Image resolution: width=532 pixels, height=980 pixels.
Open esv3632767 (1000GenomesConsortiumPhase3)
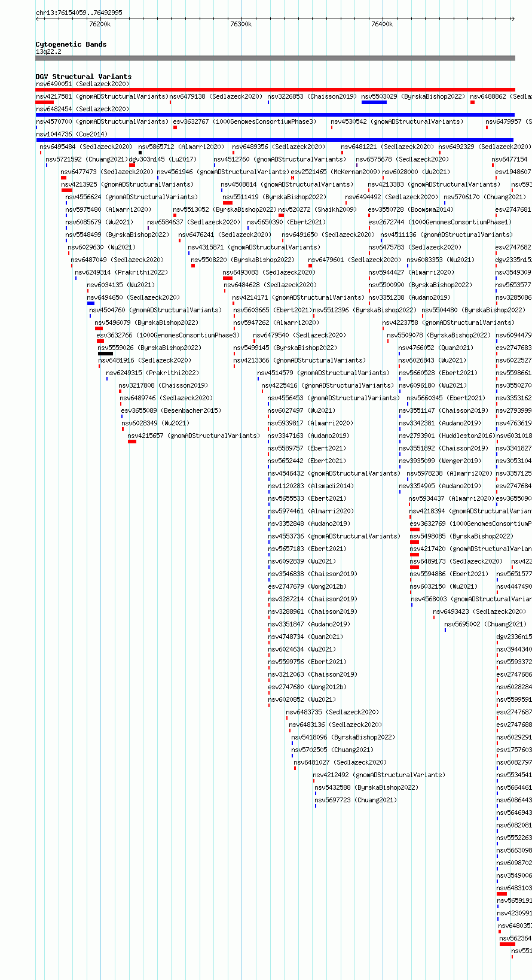[244, 122]
